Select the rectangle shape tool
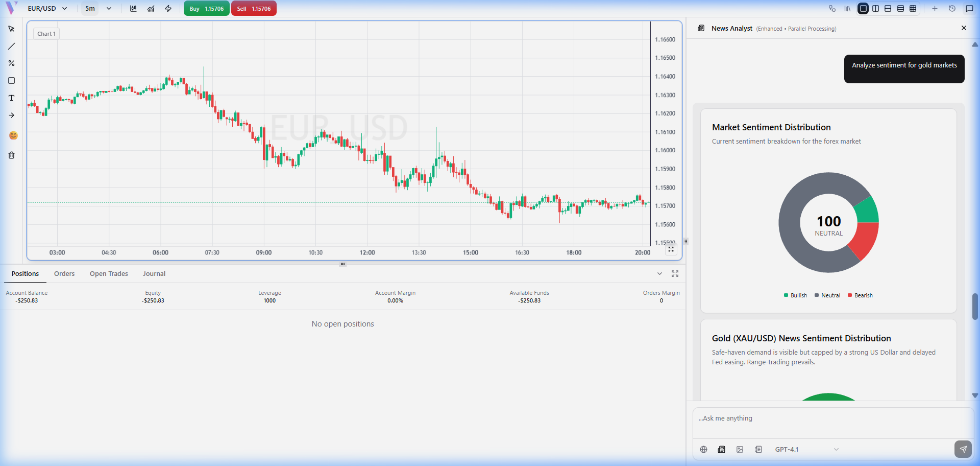The image size is (980, 466). click(11, 81)
